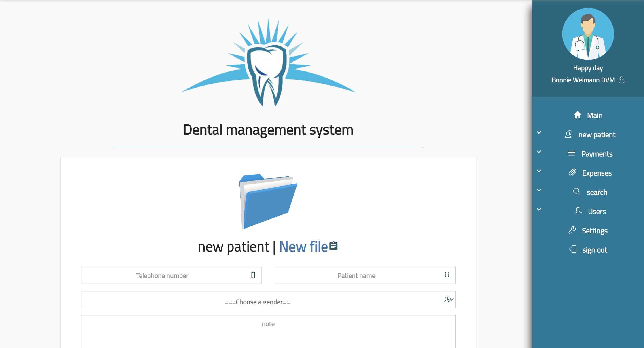This screenshot has height=348, width=644.
Task: Open the Settings menu item
Action: pos(588,231)
